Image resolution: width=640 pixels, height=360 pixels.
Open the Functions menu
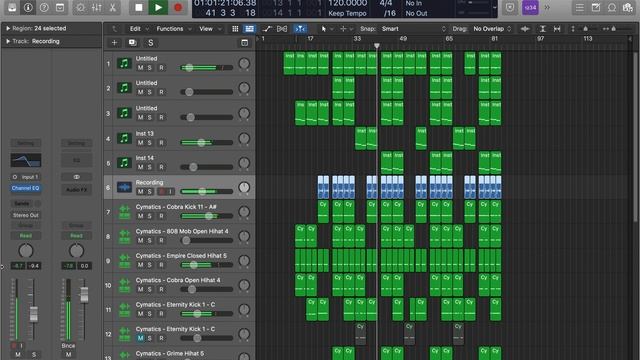click(173, 29)
